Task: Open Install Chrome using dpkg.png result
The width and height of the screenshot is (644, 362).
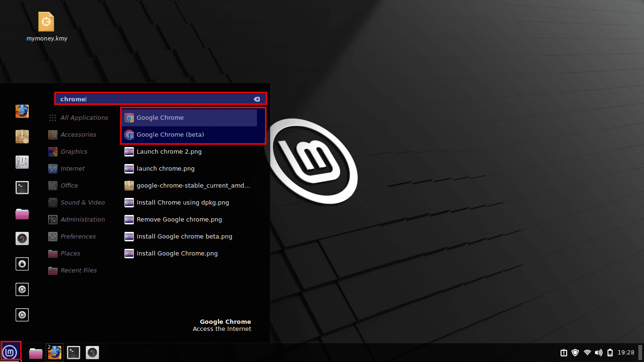Action: [x=189, y=203]
